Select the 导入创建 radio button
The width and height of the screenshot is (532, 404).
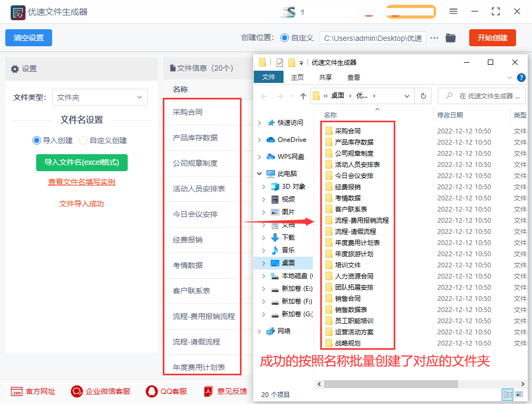[x=37, y=140]
